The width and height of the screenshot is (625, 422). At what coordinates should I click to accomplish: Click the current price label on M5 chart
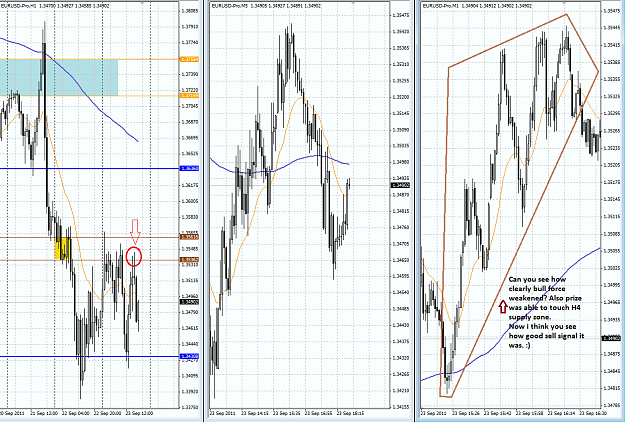(400, 185)
